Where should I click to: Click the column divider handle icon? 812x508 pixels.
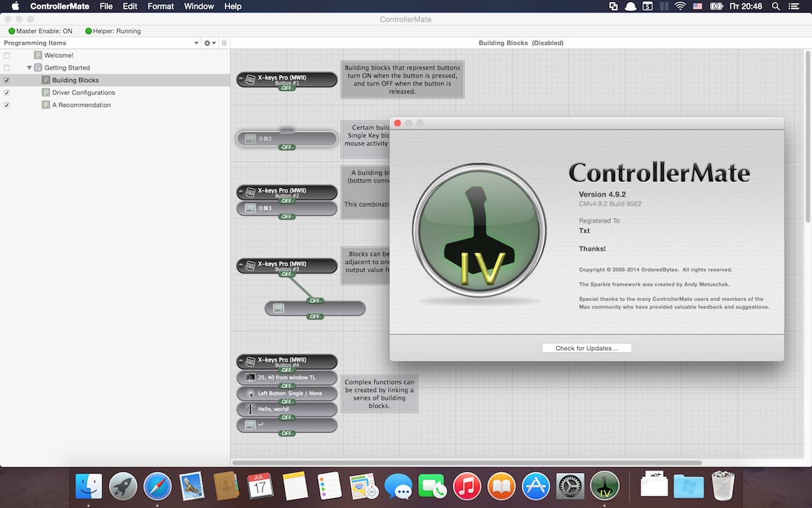coord(224,43)
